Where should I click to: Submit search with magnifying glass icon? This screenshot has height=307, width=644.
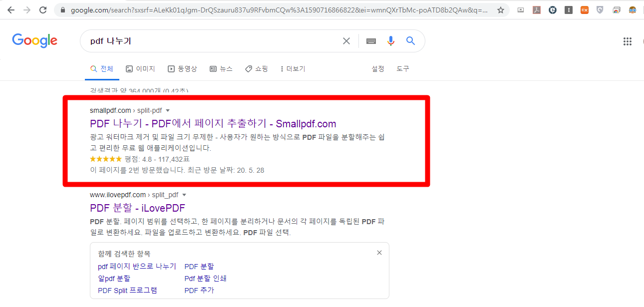point(411,41)
